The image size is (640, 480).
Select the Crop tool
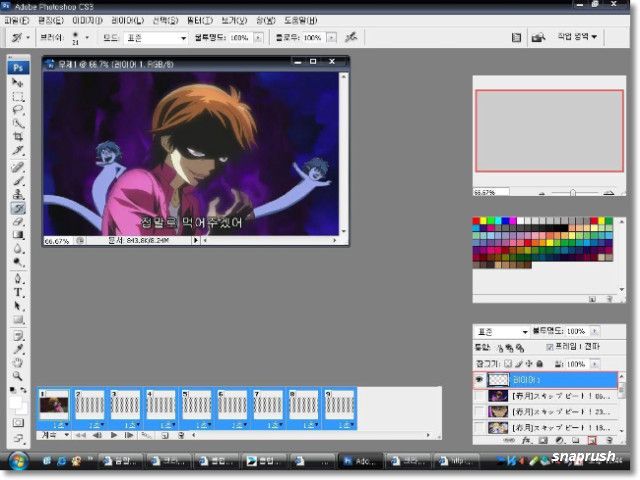pyautogui.click(x=18, y=136)
